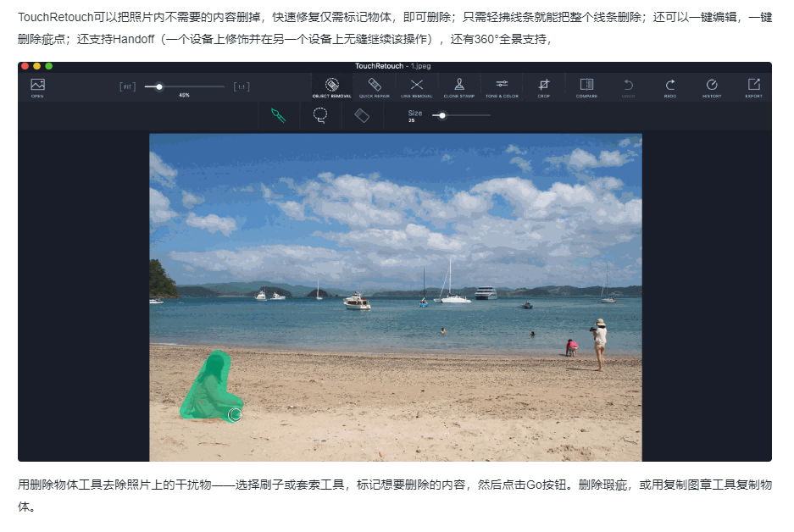
Task: Open Tone & Color adjustments
Action: click(x=502, y=87)
